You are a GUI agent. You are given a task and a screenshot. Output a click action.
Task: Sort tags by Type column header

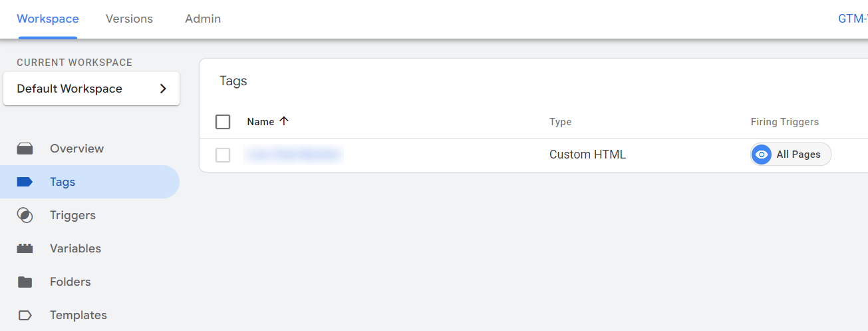(560, 122)
